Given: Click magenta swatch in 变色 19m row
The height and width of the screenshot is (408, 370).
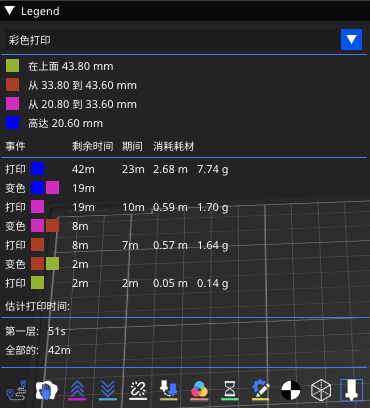Looking at the screenshot, I should (x=52, y=188).
